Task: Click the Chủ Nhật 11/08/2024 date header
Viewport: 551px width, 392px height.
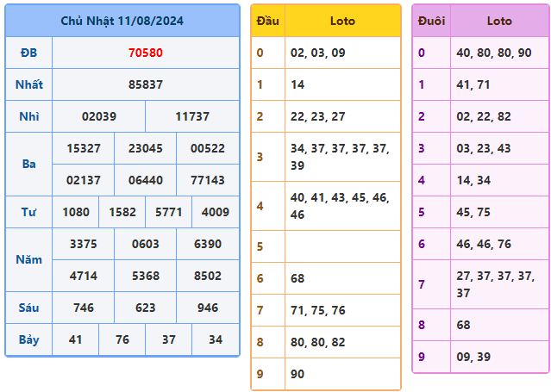Action: (x=122, y=20)
